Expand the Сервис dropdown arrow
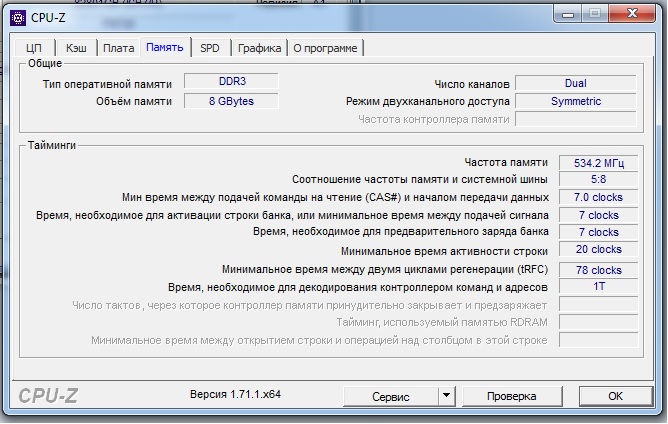Screen dimensions: 668x424 tap(446, 396)
